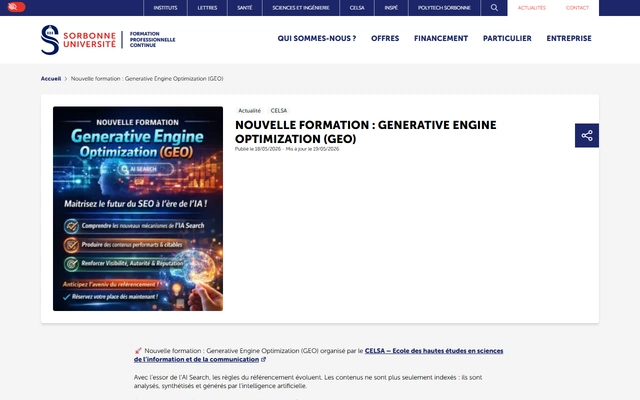Click the FORMATION PROFESSIONNELLE CONTINUE text logo
The width and height of the screenshot is (640, 400).
point(152,40)
